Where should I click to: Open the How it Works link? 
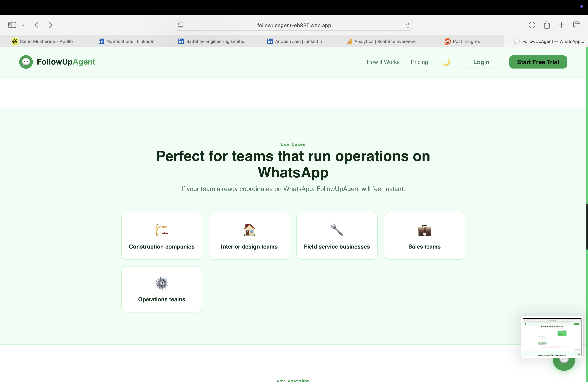pos(383,62)
